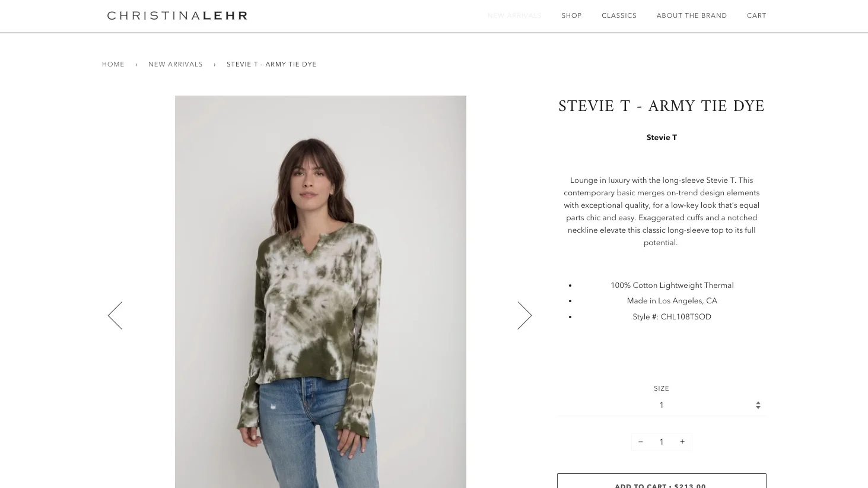Show the previous product image
The height and width of the screenshot is (488, 868).
(115, 315)
